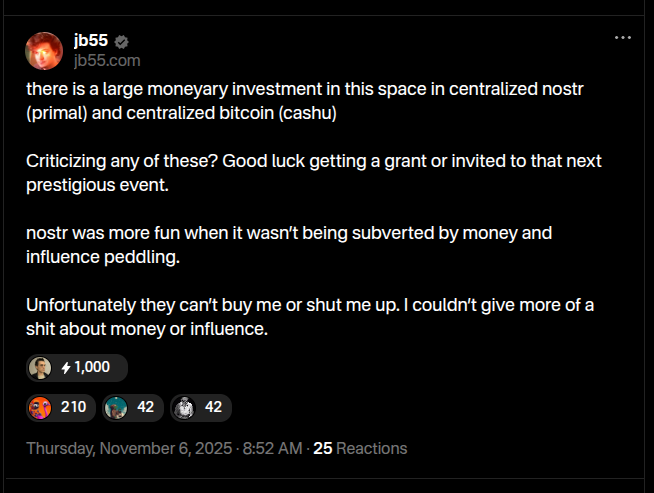Click the orange avatar in the 210 pill
The width and height of the screenshot is (654, 493).
pos(40,407)
